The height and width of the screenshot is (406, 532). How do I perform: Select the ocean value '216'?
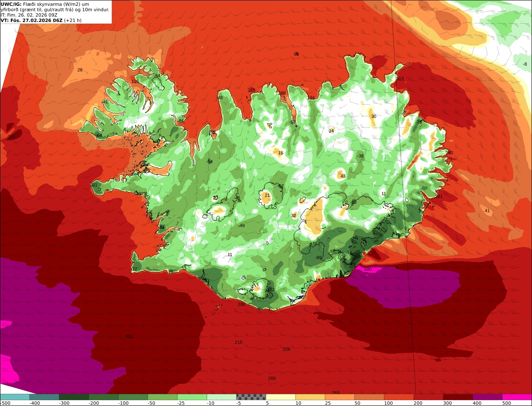point(239,342)
